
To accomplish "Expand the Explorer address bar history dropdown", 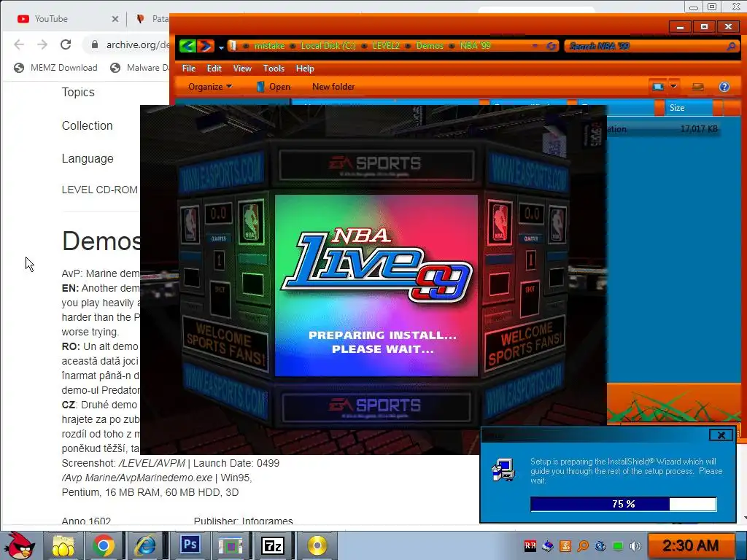I will [x=535, y=46].
